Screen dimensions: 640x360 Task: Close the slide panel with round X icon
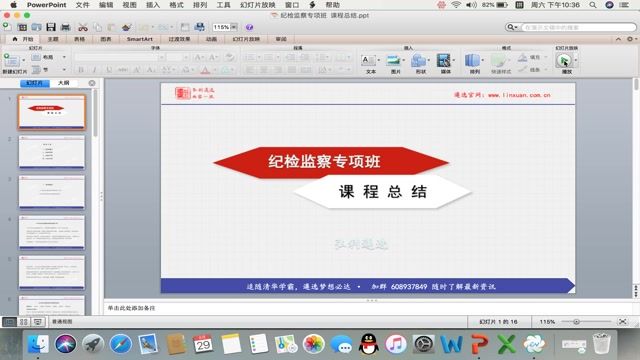pyautogui.click(x=92, y=83)
